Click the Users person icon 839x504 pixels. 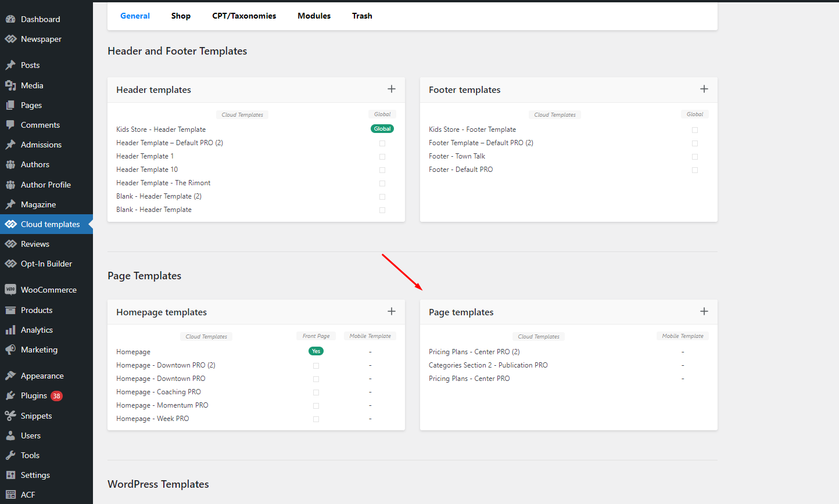click(10, 435)
